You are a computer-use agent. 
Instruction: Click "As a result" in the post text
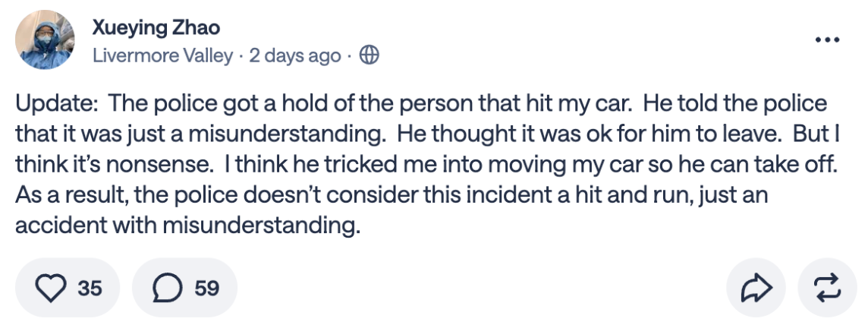point(66,193)
